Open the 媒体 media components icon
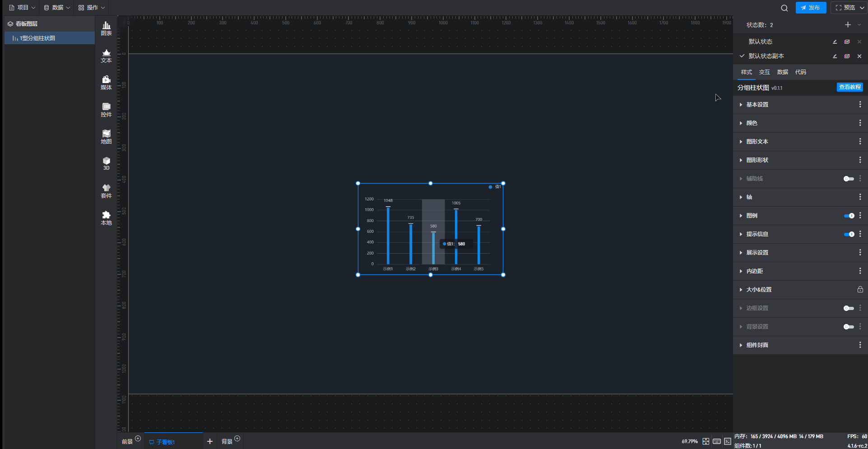The width and height of the screenshot is (868, 449). (x=106, y=83)
